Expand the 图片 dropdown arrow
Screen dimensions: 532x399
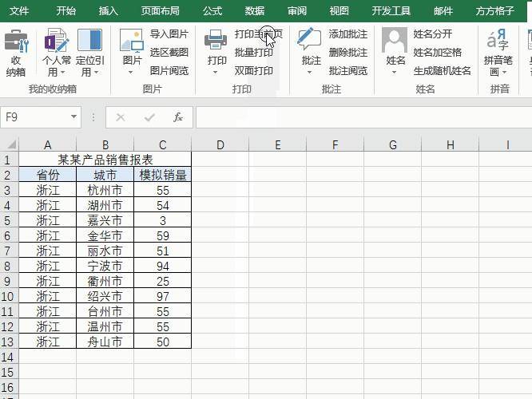coord(131,72)
